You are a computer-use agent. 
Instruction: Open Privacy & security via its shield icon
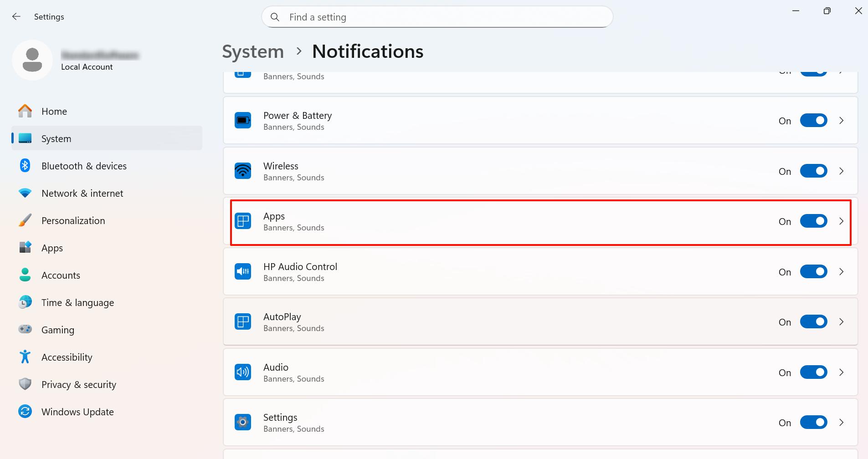tap(25, 384)
